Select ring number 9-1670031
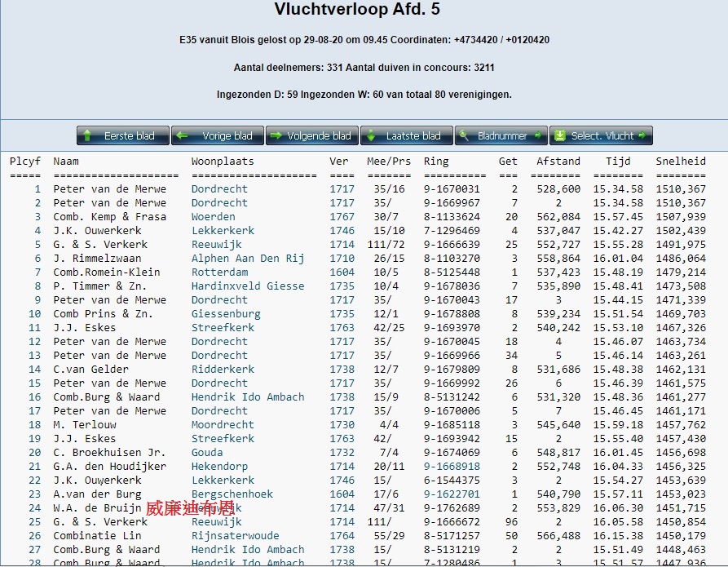728x567 pixels. tap(452, 189)
